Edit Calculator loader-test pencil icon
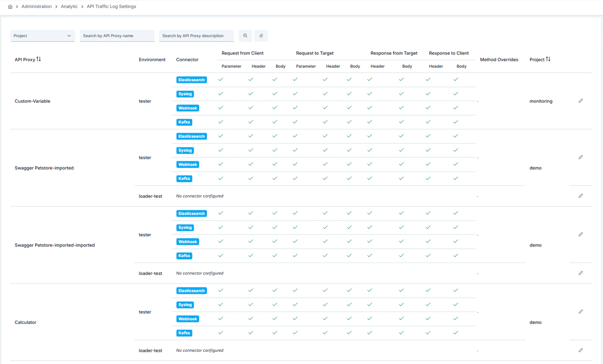The width and height of the screenshot is (603, 364). coord(580,351)
